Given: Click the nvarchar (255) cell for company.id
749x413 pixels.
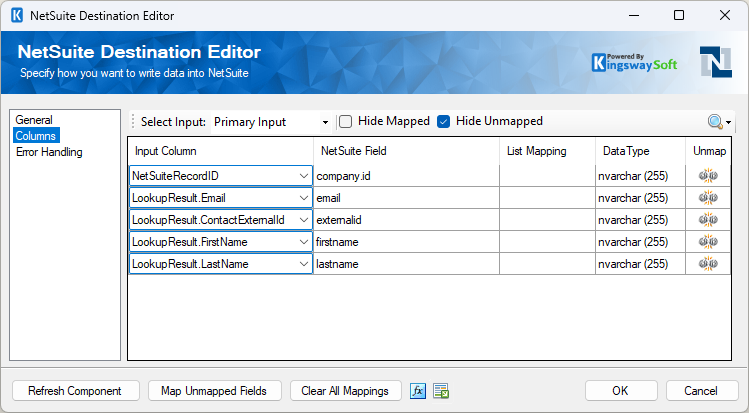Looking at the screenshot, I should (641, 176).
